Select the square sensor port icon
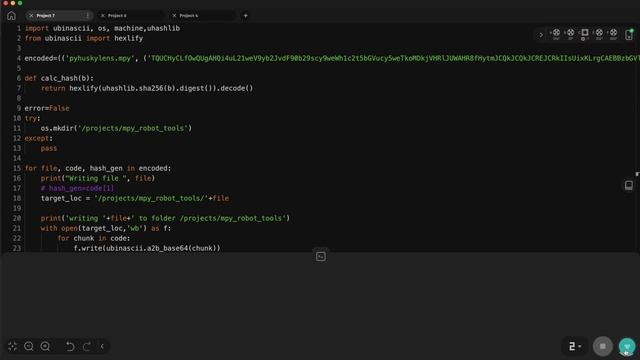Image resolution: width=640 pixels, height=360 pixels. click(584, 34)
